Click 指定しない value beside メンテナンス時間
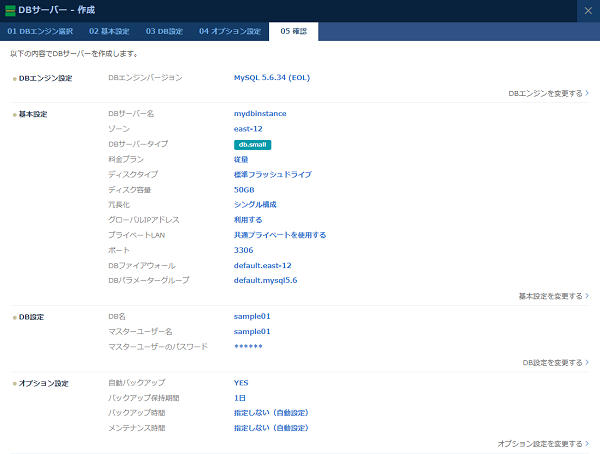Viewport: 600px width, 454px height. tap(271, 428)
